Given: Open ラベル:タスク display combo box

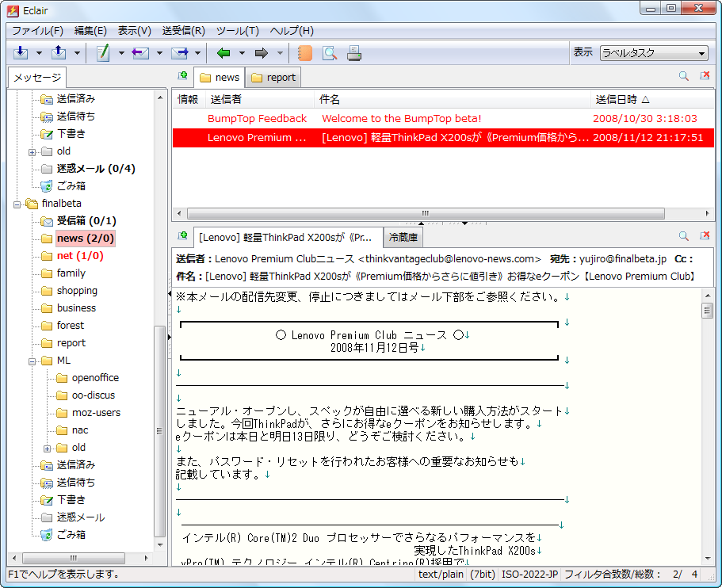Looking at the screenshot, I should (653, 53).
